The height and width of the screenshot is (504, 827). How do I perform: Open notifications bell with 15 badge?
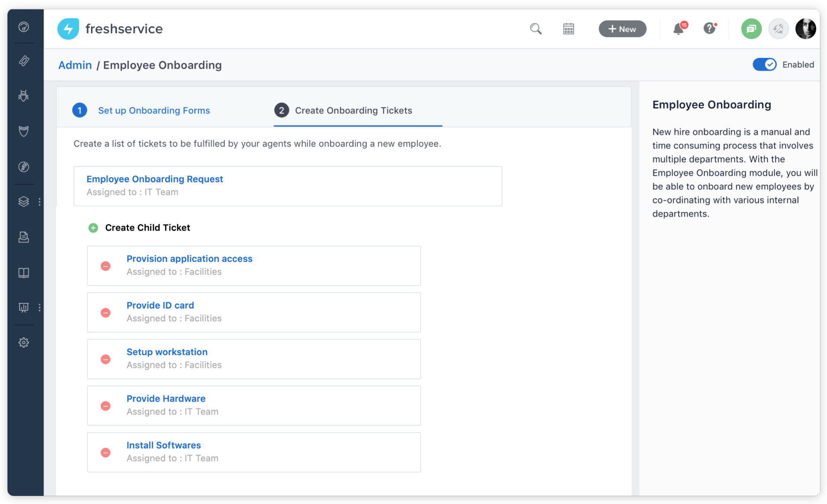(678, 29)
